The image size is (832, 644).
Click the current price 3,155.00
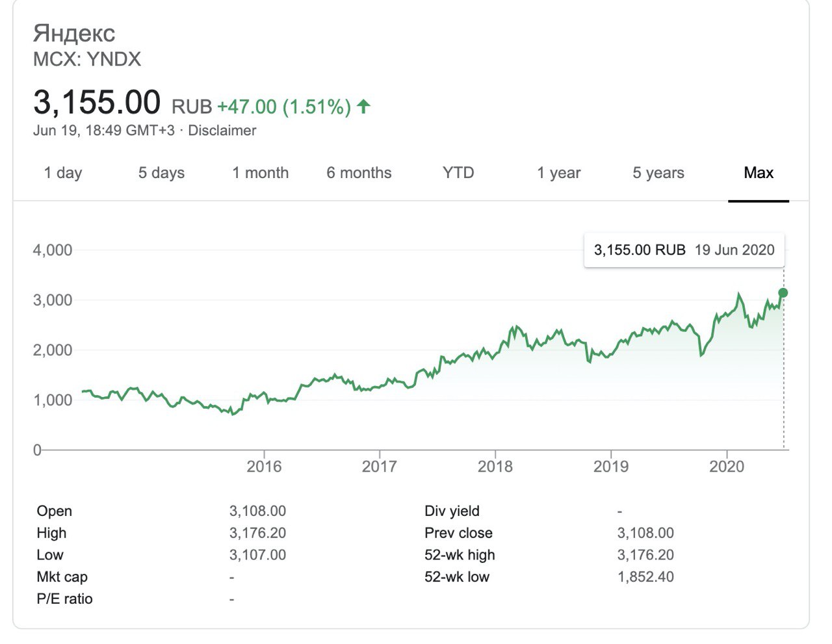[x=97, y=103]
